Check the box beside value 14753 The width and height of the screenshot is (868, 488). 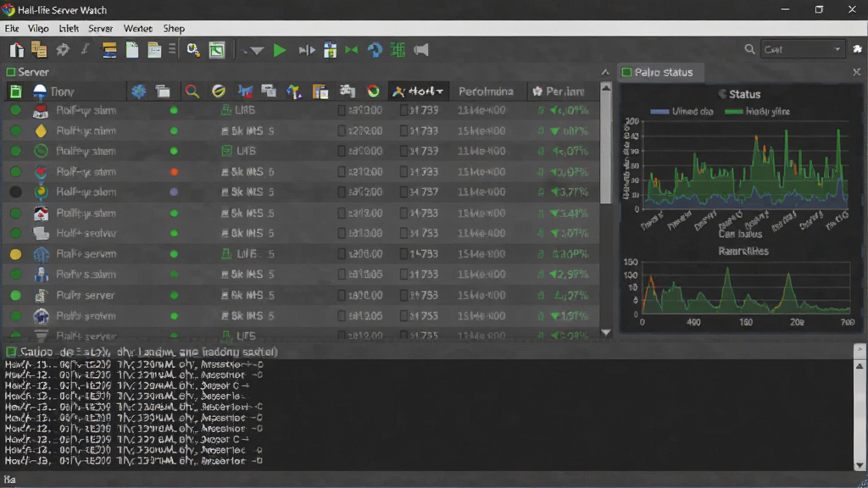[x=404, y=254]
